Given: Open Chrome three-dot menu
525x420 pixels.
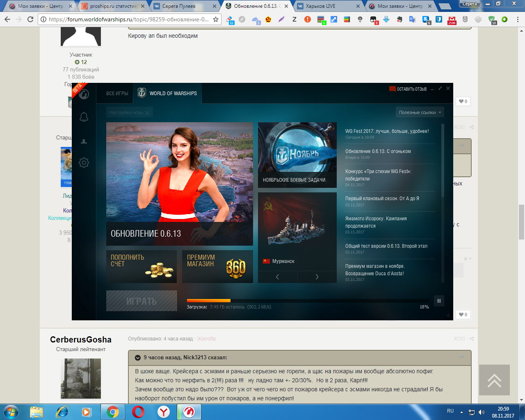Looking at the screenshot, I should [517, 19].
